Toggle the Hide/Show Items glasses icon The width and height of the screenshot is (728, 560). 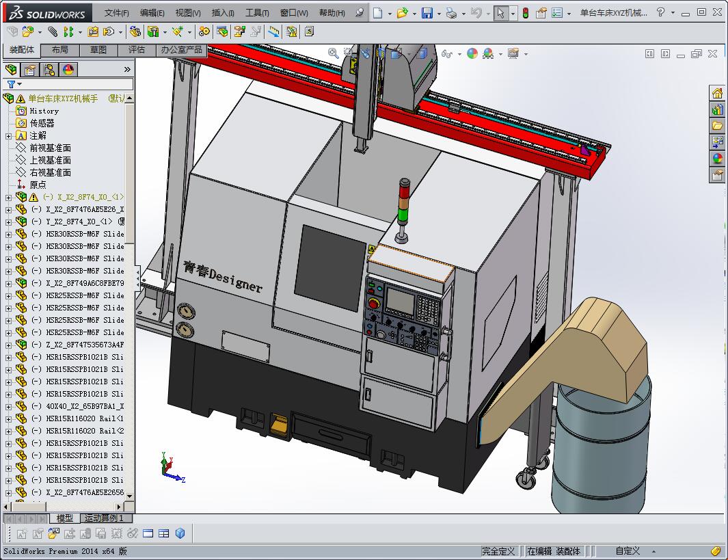[446, 53]
